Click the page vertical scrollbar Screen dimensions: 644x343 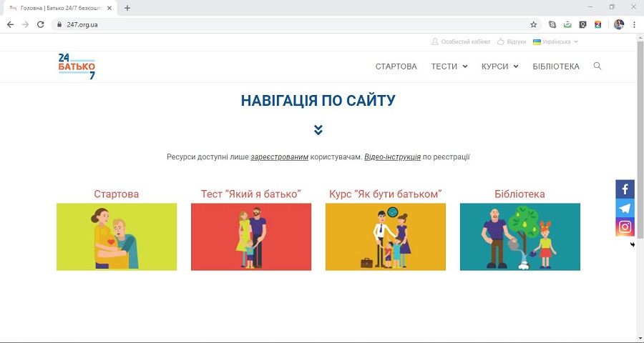click(640, 139)
